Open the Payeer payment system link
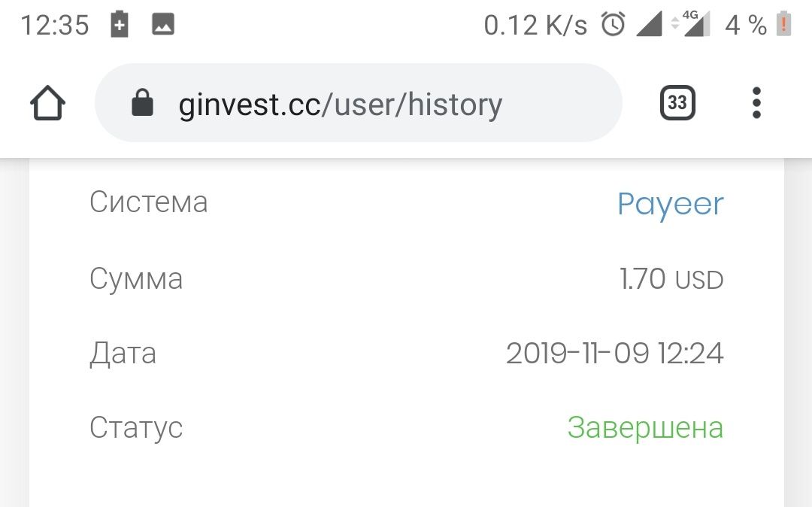Viewport: 812px width, 507px height. [x=671, y=204]
